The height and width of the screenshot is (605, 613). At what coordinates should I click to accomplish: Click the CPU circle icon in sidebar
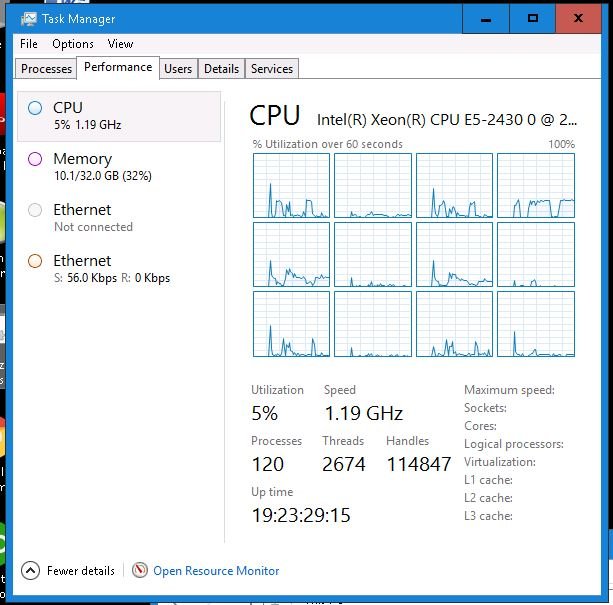coord(35,108)
